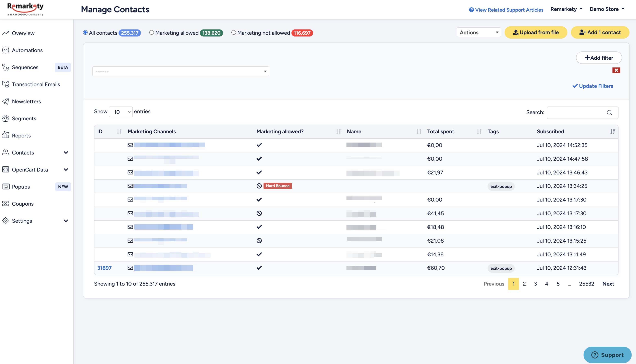
Task: Click exit-popup tag in row 31897
Action: [x=501, y=268]
